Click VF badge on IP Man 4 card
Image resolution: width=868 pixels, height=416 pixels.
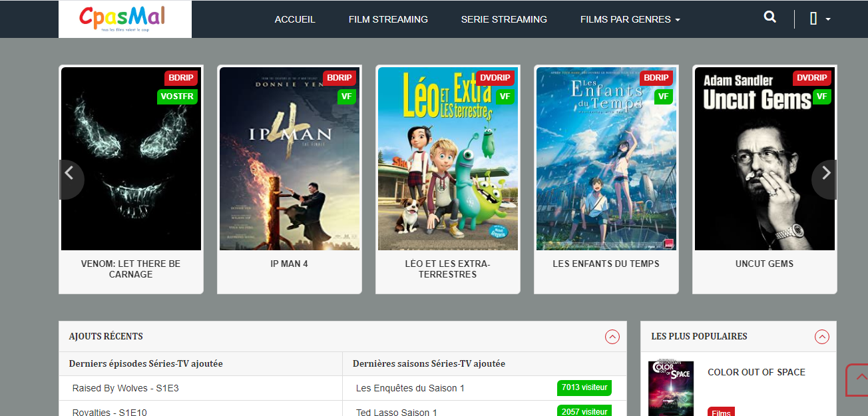coord(346,97)
